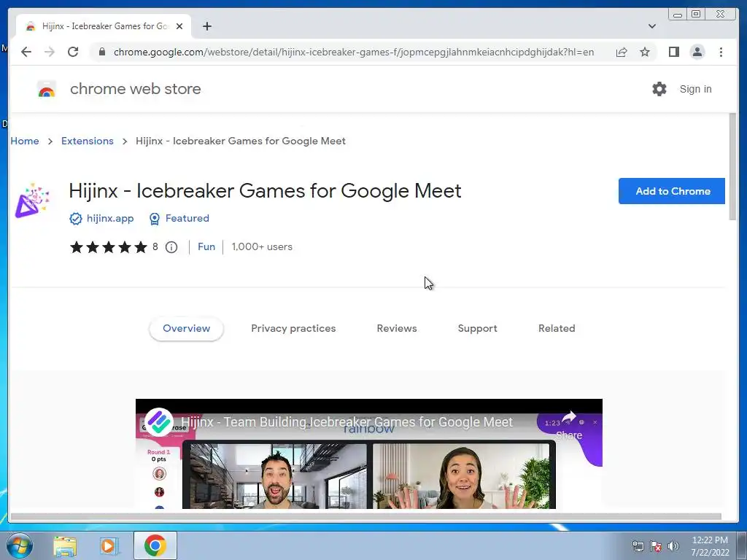Switch to the Reviews tab
747x560 pixels.
click(x=397, y=328)
